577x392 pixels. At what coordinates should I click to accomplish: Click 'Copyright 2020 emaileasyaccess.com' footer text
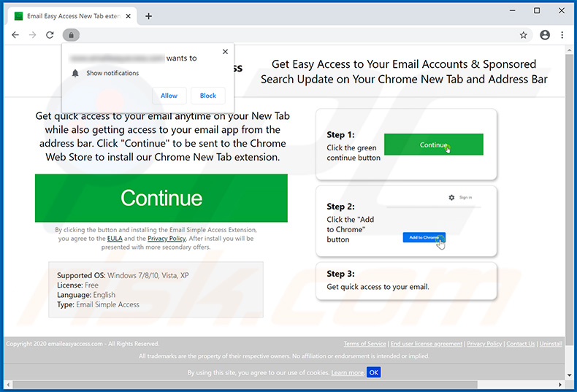pyautogui.click(x=55, y=344)
